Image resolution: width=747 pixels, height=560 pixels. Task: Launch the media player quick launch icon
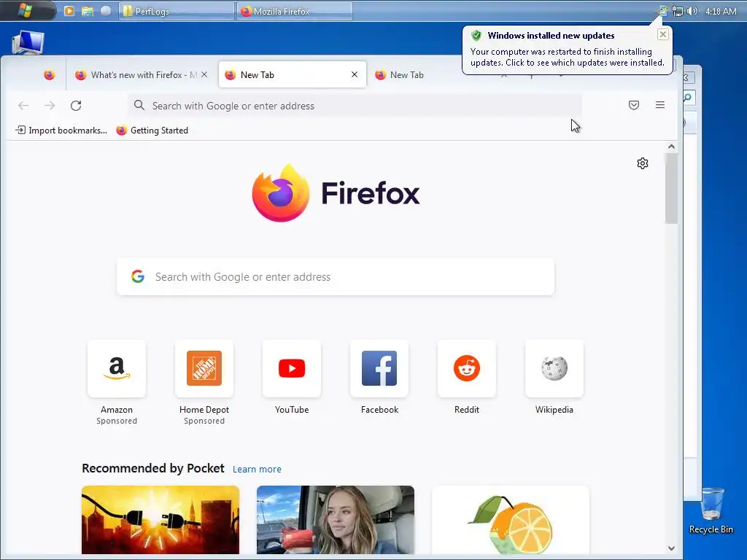pos(69,11)
